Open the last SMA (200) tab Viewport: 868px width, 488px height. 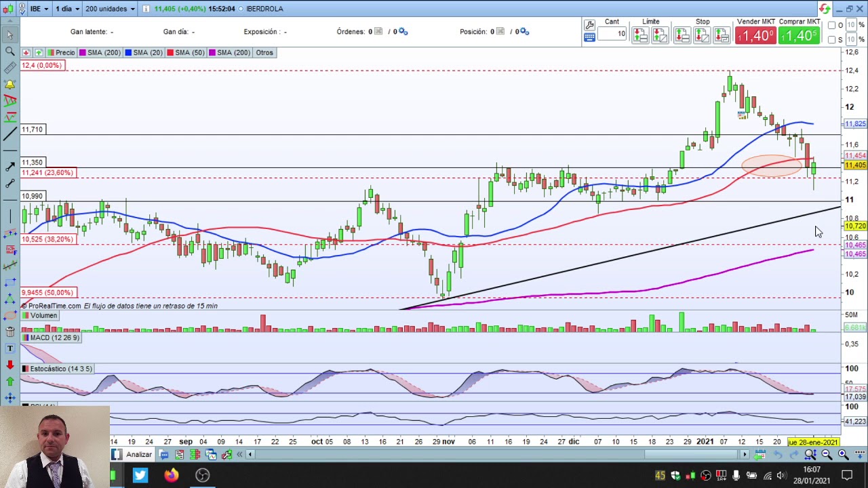(x=229, y=52)
